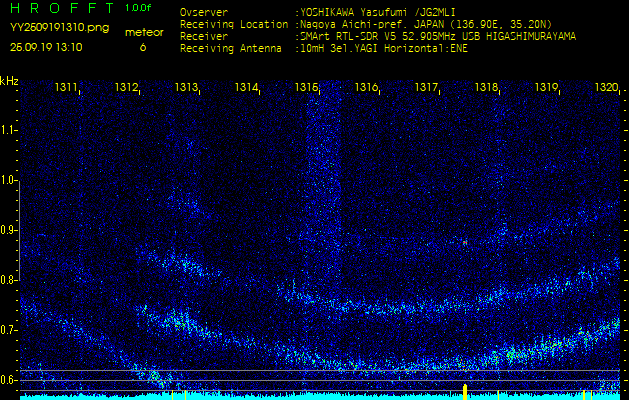The width and height of the screenshot is (629, 400).
Task: Select the 1.1 kHz frequency label
Action: 9,130
